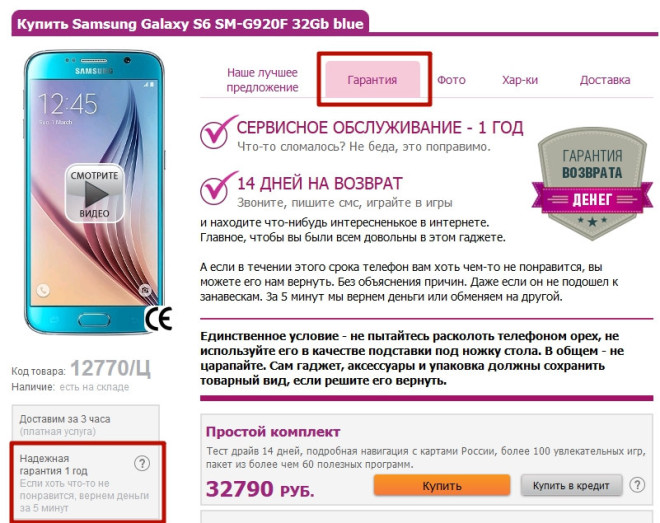Click the help icon next to 'Надежная гарантия 1 год'
Screen dimensions: 660x523
click(x=142, y=464)
